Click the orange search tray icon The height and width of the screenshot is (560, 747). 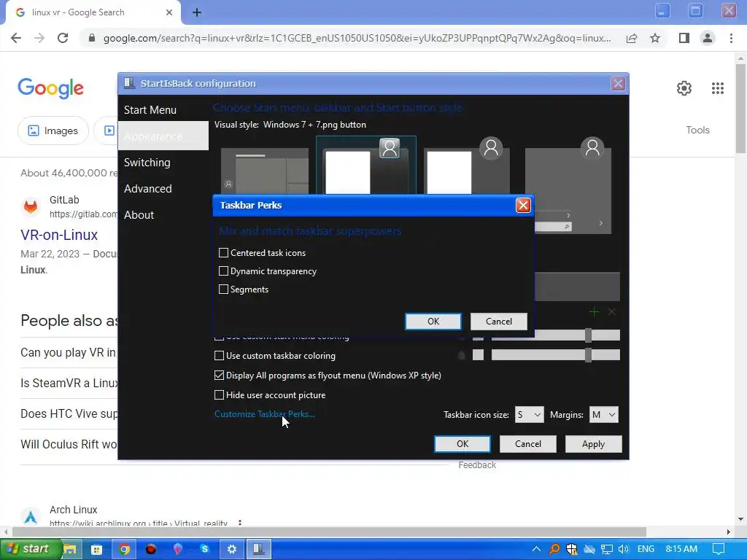pyautogui.click(x=554, y=549)
